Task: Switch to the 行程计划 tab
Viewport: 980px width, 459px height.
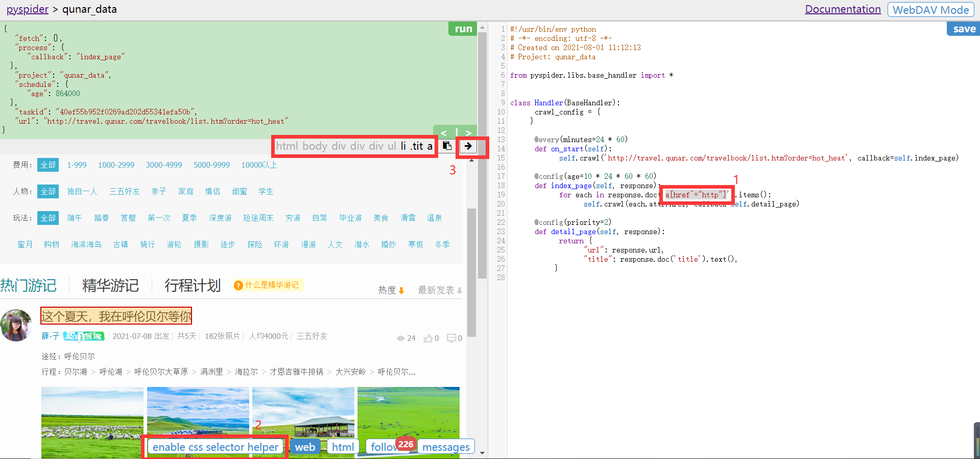Action: (x=193, y=285)
